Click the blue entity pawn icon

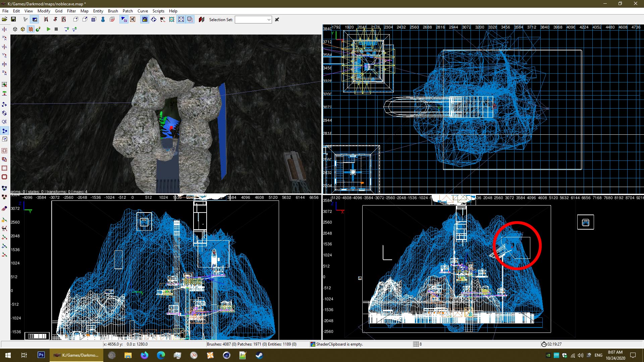[103, 19]
